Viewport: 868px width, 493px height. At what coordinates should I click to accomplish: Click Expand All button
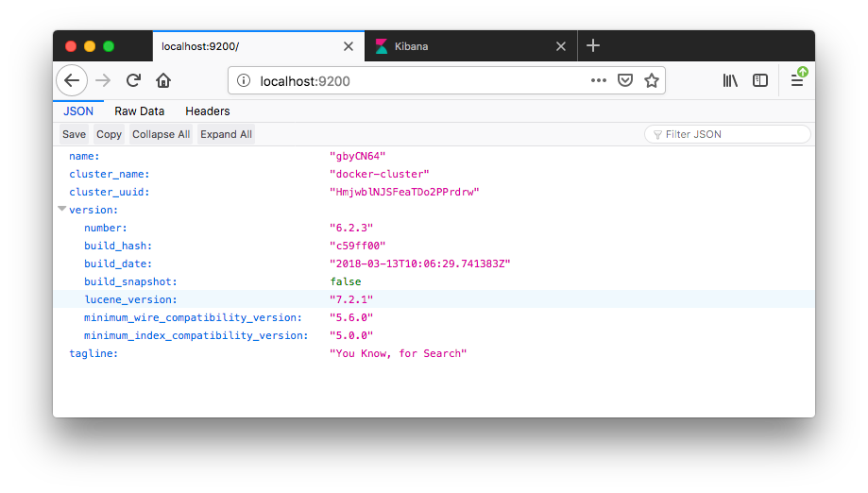(x=226, y=134)
